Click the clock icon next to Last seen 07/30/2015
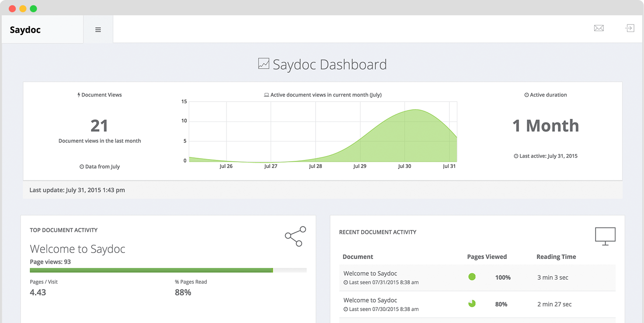 click(x=346, y=309)
